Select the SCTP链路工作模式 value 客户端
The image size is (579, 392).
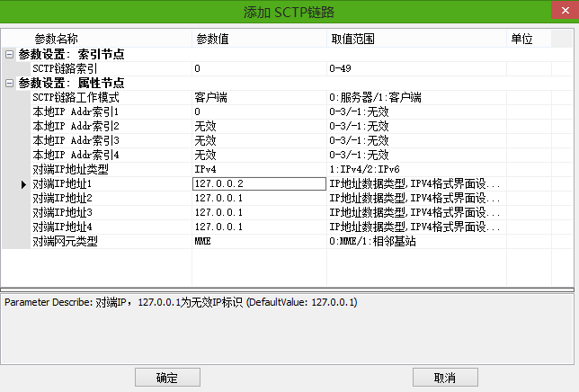pyautogui.click(x=258, y=97)
